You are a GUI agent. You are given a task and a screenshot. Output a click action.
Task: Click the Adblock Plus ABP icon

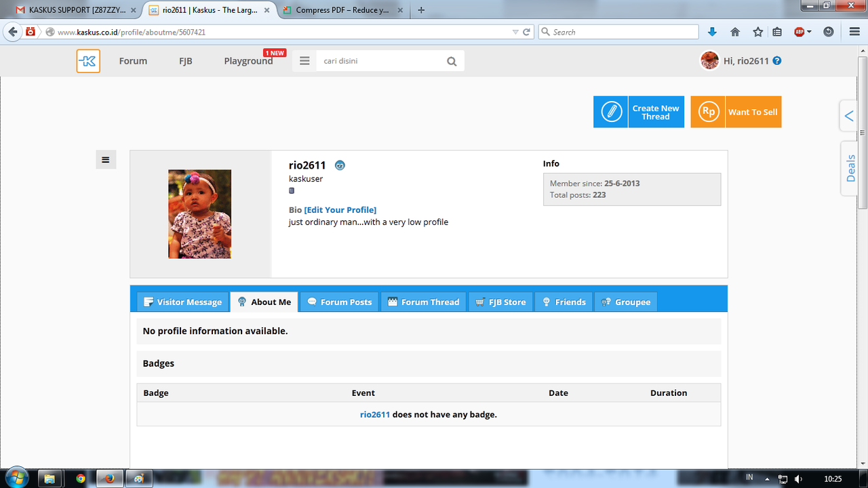click(x=799, y=32)
